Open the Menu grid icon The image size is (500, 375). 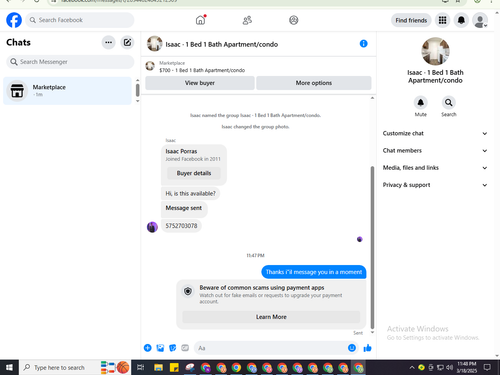point(442,20)
